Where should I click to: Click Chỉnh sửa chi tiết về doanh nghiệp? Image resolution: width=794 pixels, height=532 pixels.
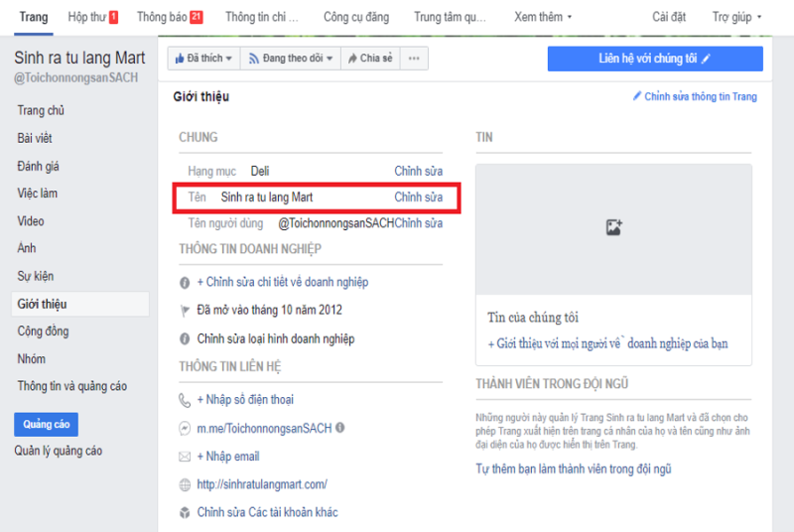pos(283,282)
